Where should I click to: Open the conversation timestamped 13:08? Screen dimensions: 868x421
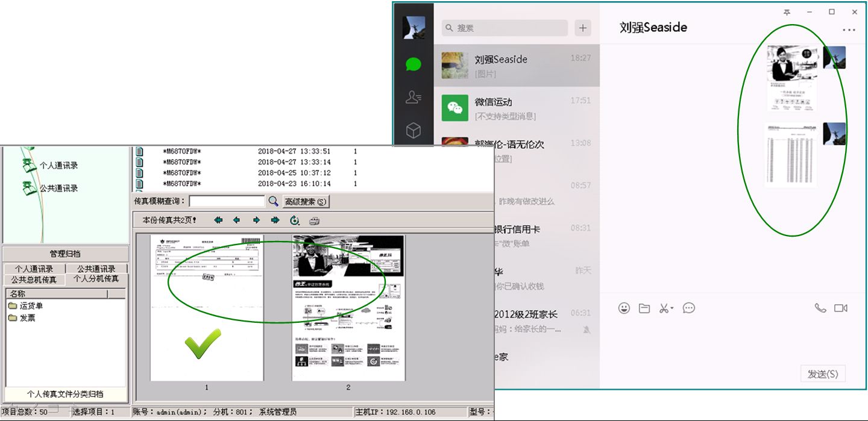click(517, 149)
